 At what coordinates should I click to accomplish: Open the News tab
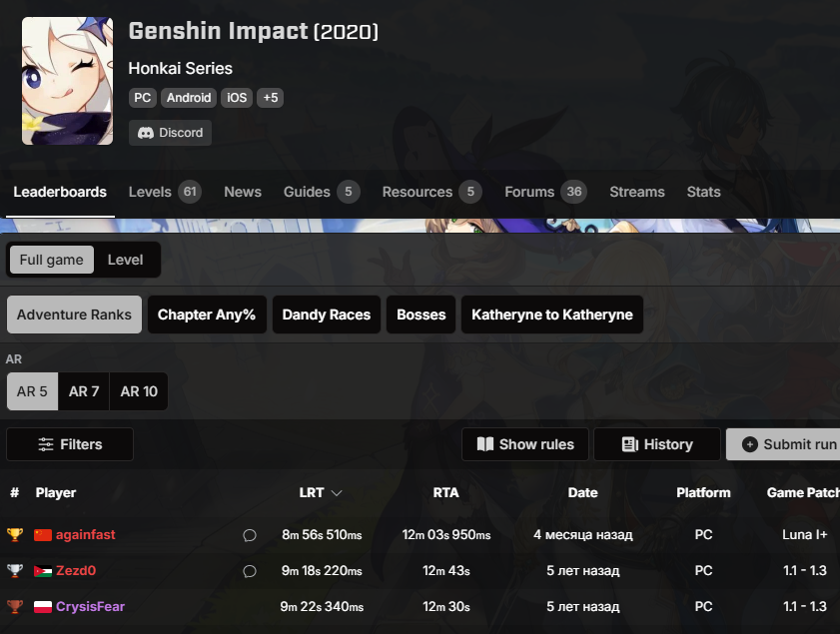point(243,193)
